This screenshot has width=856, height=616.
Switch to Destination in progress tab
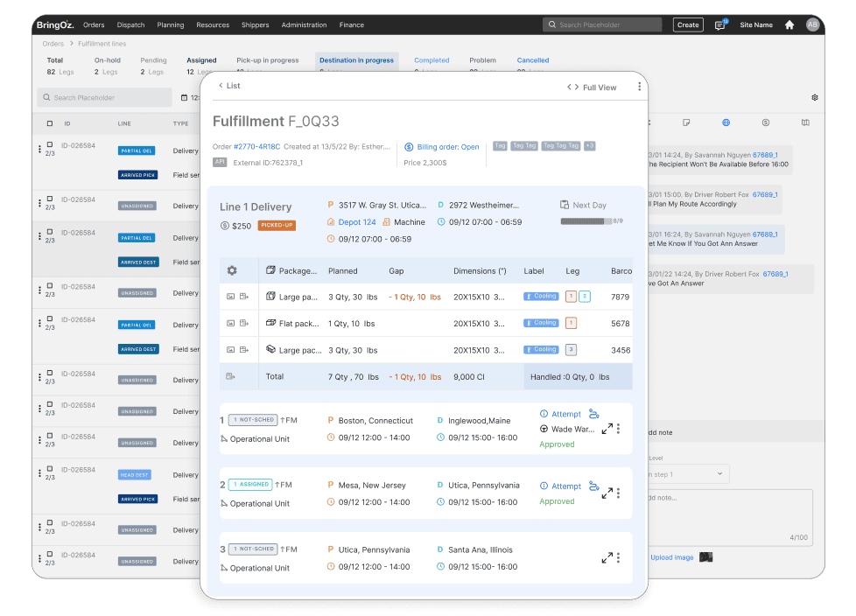coord(356,60)
